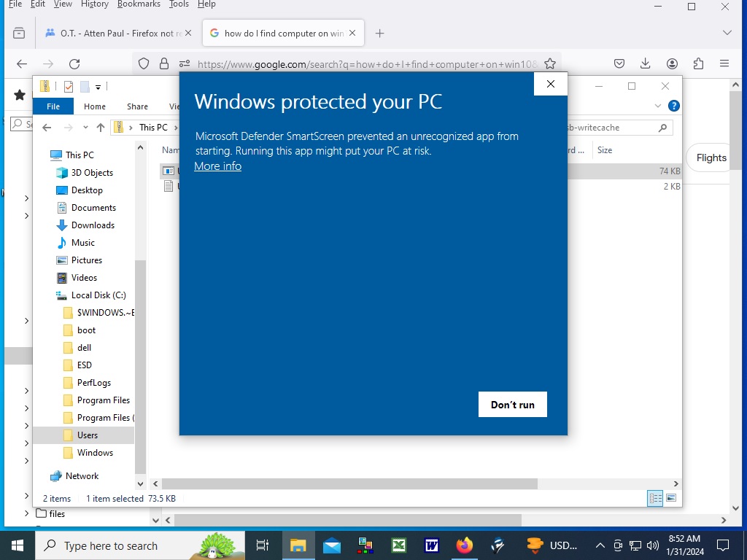Screen dimensions: 747x560
Task: Open the Share ribbon tab in Explorer
Action: coord(137,106)
